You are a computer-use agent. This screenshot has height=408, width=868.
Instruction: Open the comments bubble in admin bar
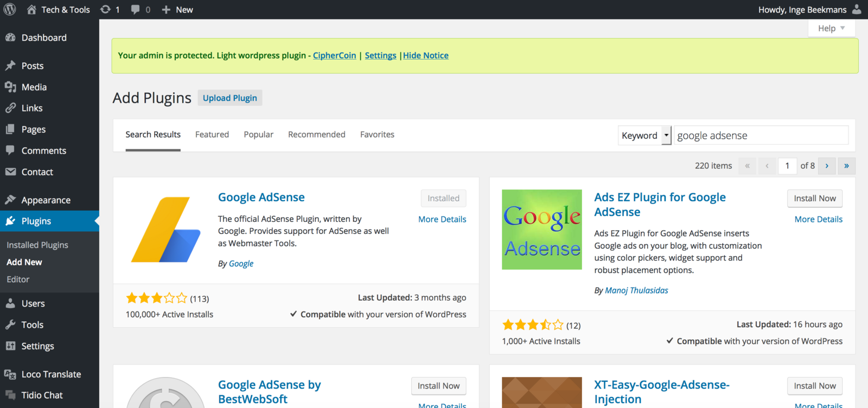pos(135,9)
